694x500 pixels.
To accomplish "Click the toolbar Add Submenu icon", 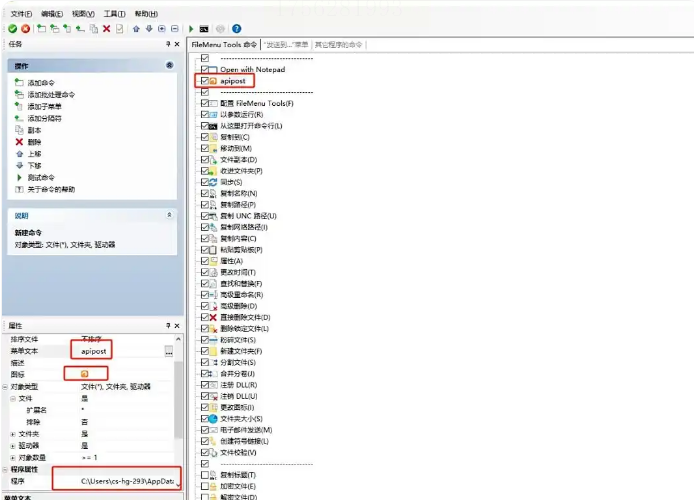I will (67, 29).
